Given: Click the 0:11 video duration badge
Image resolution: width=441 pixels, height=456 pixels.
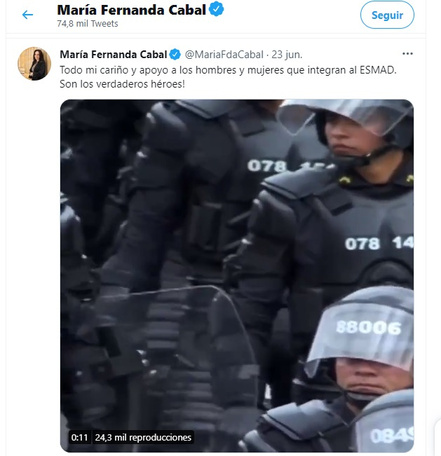Looking at the screenshot, I should [x=79, y=437].
